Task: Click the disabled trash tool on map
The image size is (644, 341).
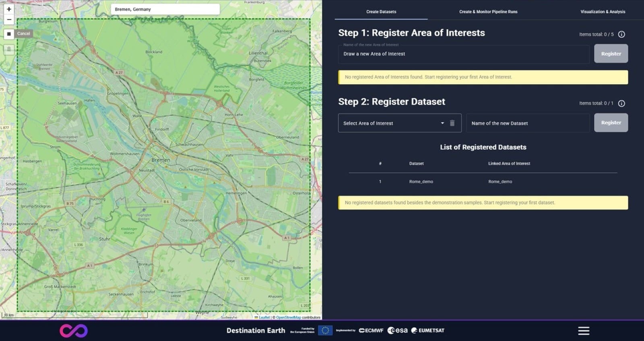Action: coord(9,49)
